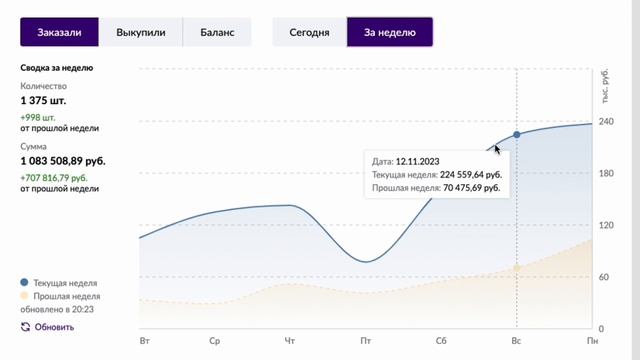
Task: Click the Пт label on the x-axis
Action: (366, 341)
